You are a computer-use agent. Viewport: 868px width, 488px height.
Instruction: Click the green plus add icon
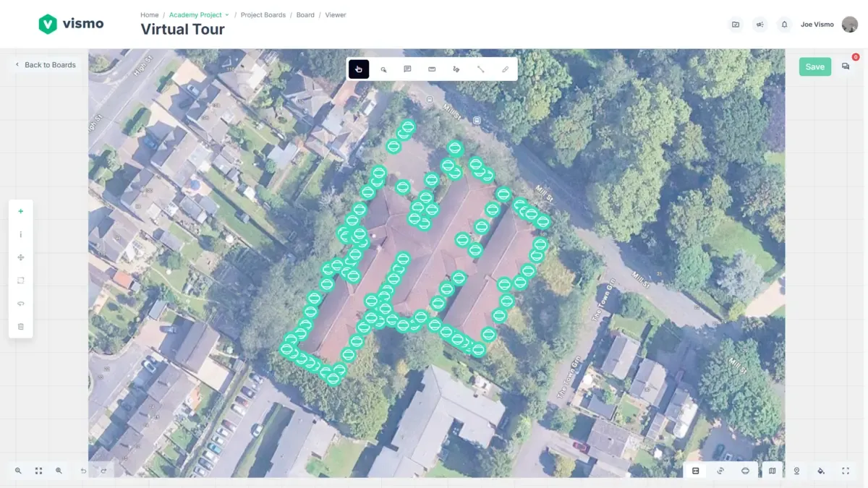[20, 211]
